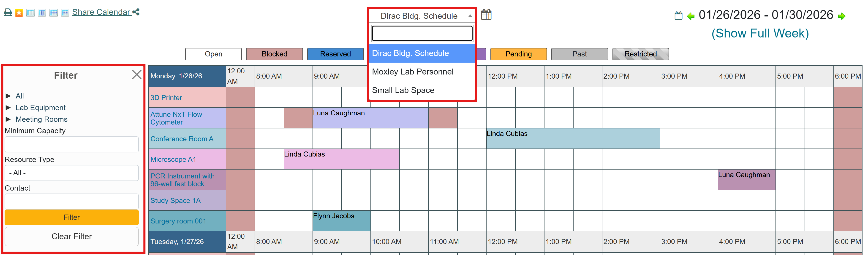Click the printer icon to print schedule
Image resolution: width=868 pixels, height=255 pixels.
[x=8, y=13]
